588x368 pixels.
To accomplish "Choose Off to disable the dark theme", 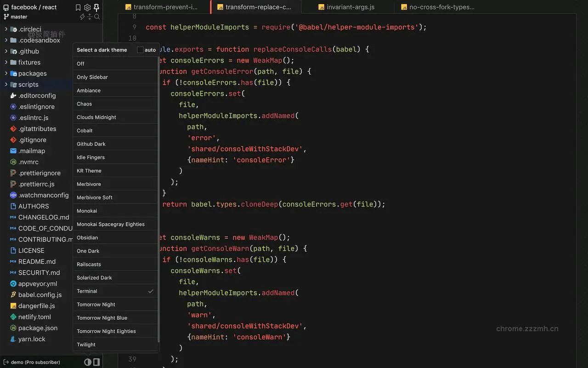I will click(x=81, y=63).
